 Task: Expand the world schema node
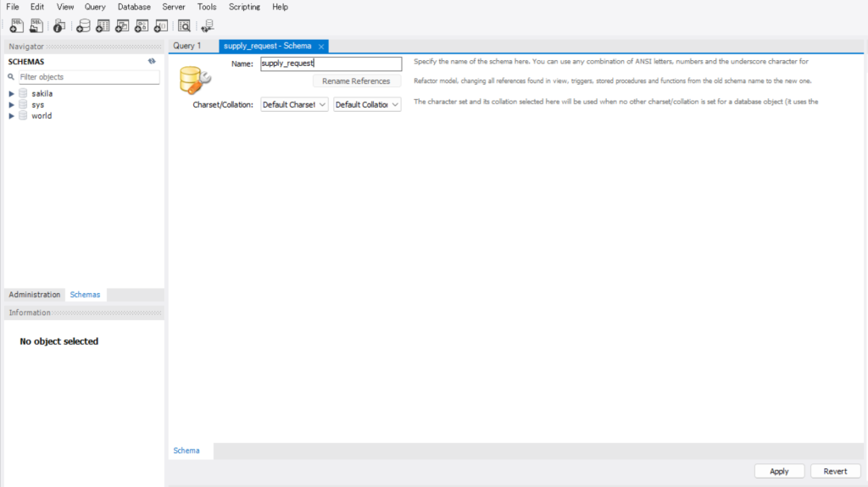pos(12,116)
